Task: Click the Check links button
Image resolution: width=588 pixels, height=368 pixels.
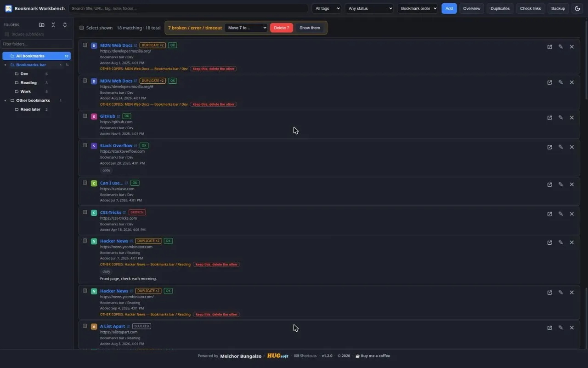Action: [530, 8]
